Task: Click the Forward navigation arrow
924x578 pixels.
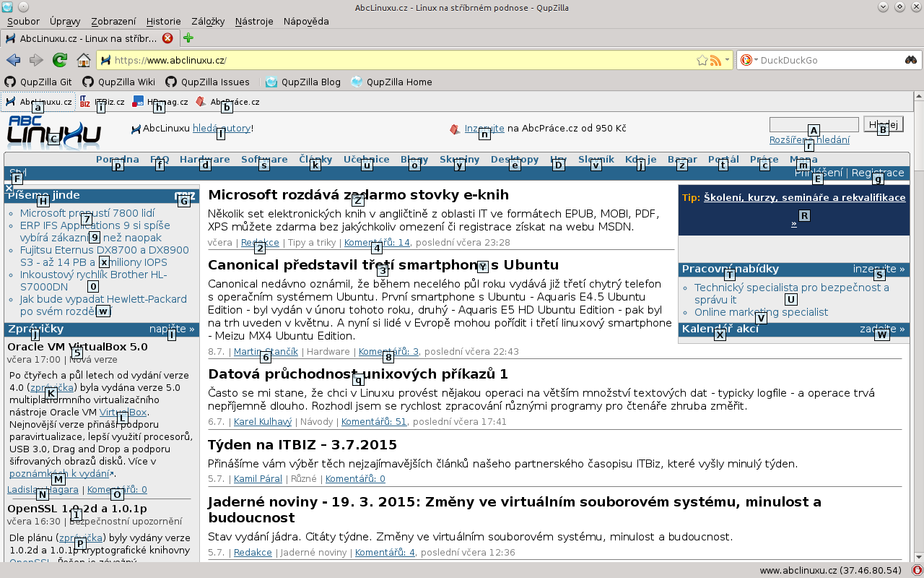Action: [x=36, y=60]
